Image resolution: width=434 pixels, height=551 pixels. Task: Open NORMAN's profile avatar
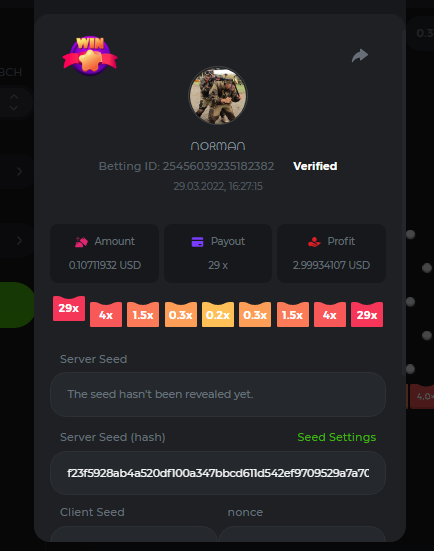click(218, 96)
